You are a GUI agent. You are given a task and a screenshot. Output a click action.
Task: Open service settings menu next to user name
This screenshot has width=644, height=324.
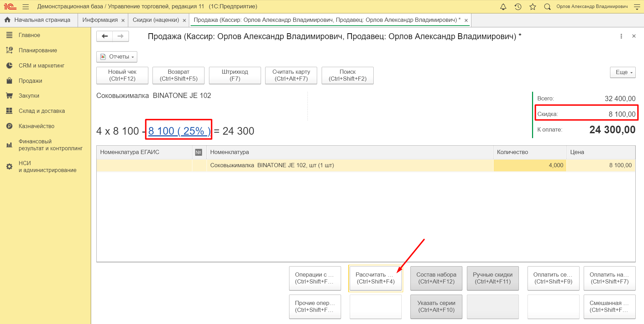637,7
